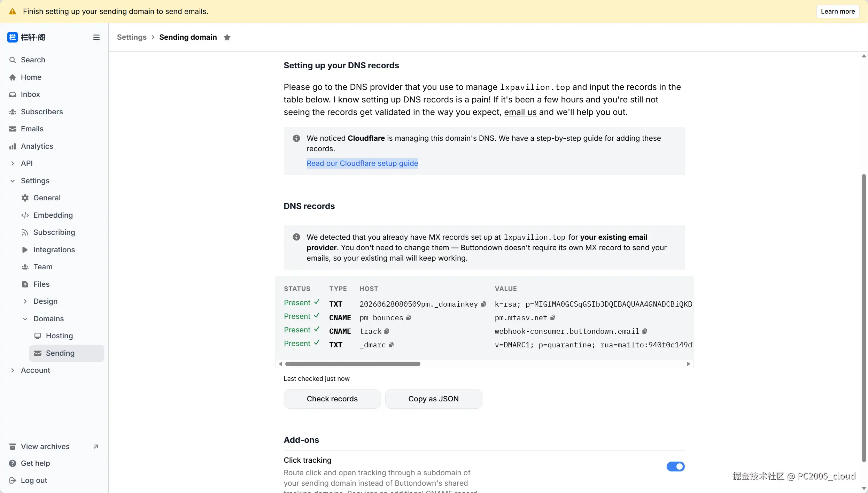Expand the Design submenu chevron
The height and width of the screenshot is (493, 868).
[x=25, y=301]
